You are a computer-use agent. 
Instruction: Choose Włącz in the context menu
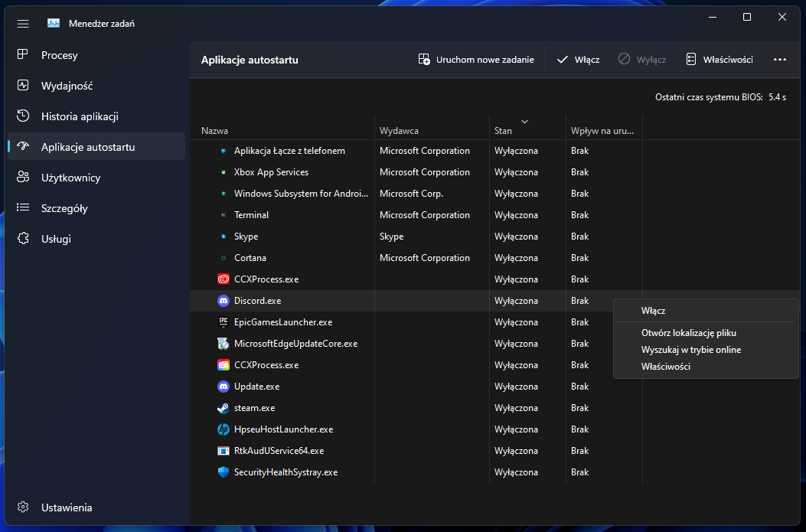pyautogui.click(x=706, y=311)
